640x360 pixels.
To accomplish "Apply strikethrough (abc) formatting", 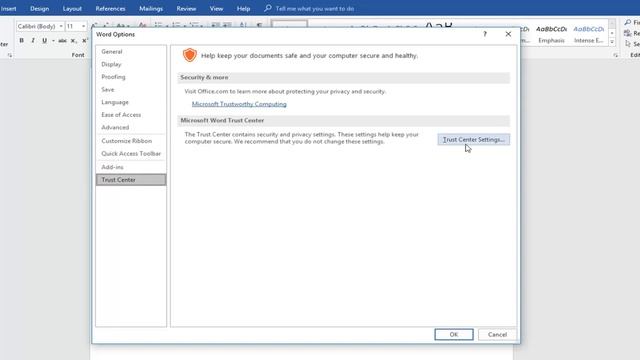I will pyautogui.click(x=62, y=40).
